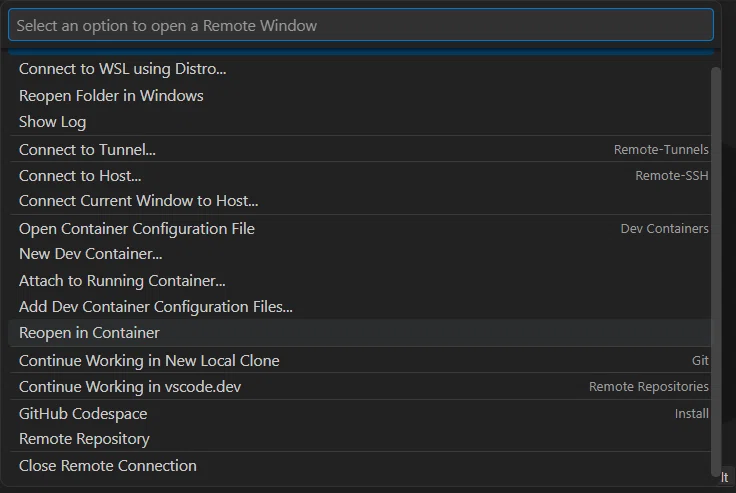Choose New Dev Container...
This screenshot has height=493, width=736.
coord(360,254)
